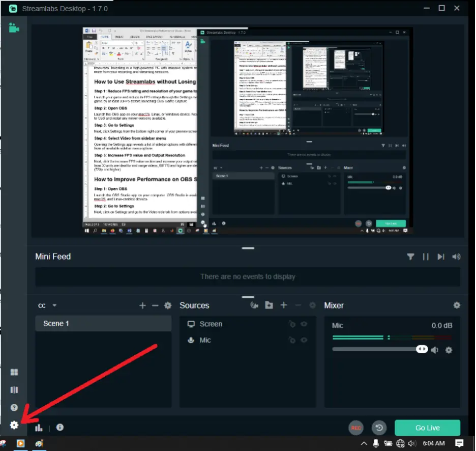Open source properties gear in Sources
Viewport: 476px width, 451px height.
pos(312,305)
